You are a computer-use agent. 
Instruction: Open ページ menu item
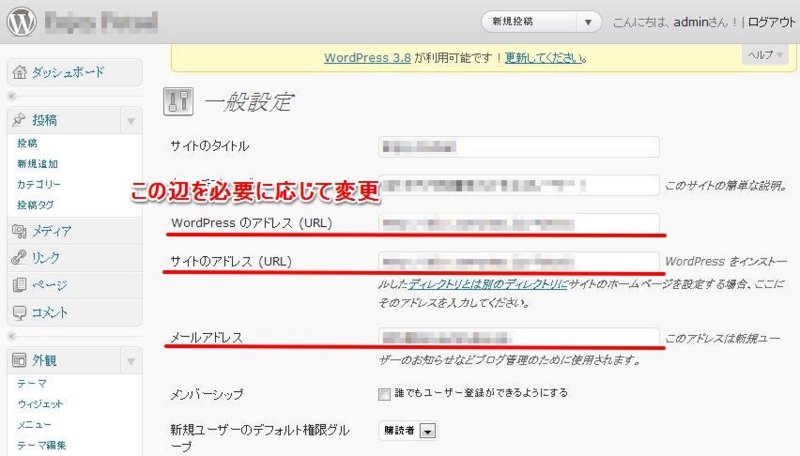click(74, 285)
